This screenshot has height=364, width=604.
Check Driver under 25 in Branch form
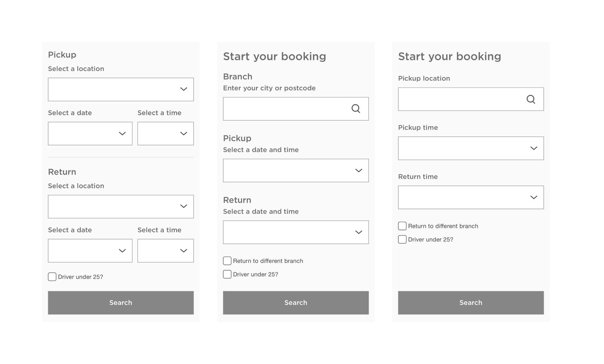point(227,274)
